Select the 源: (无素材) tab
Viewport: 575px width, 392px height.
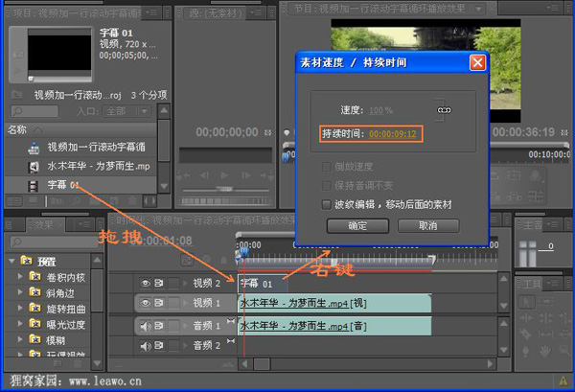point(216,13)
